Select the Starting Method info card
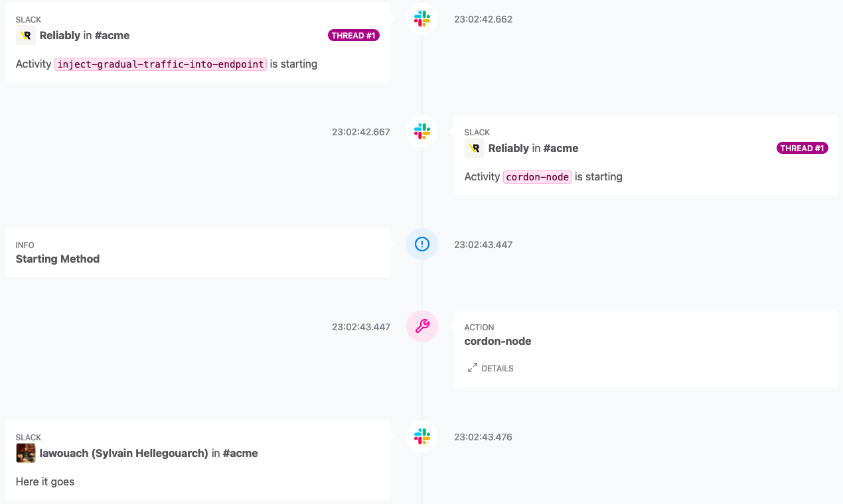843x504 pixels. coord(198,253)
